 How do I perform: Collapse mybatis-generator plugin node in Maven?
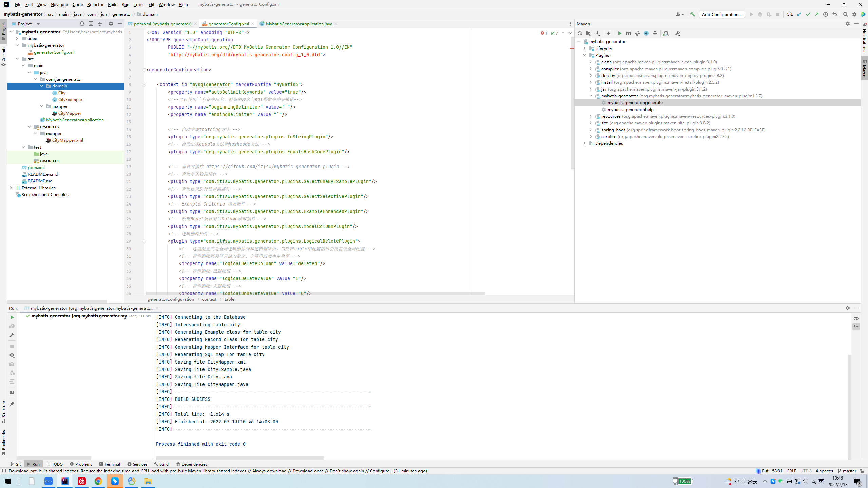pos(591,96)
